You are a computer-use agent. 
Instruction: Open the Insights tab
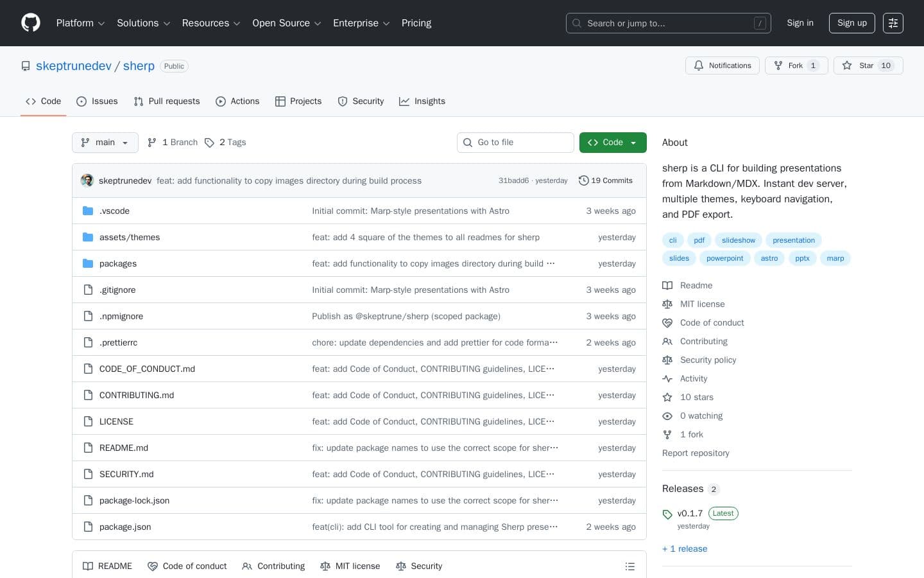(x=422, y=101)
